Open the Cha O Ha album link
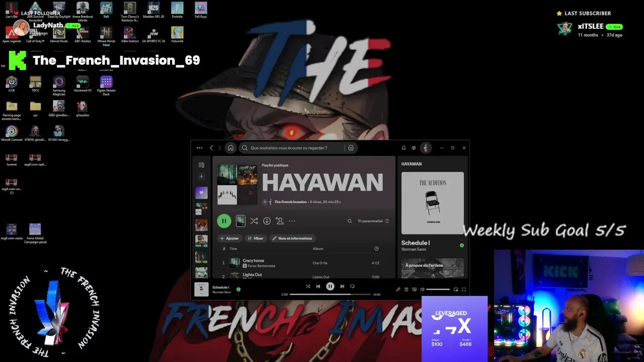 (x=320, y=263)
